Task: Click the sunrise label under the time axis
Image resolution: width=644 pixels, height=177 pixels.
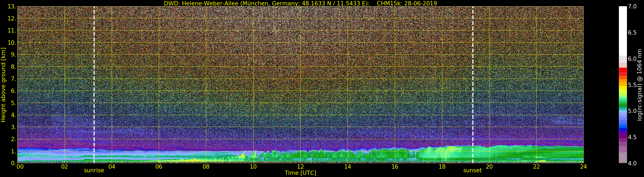Action: (x=94, y=171)
